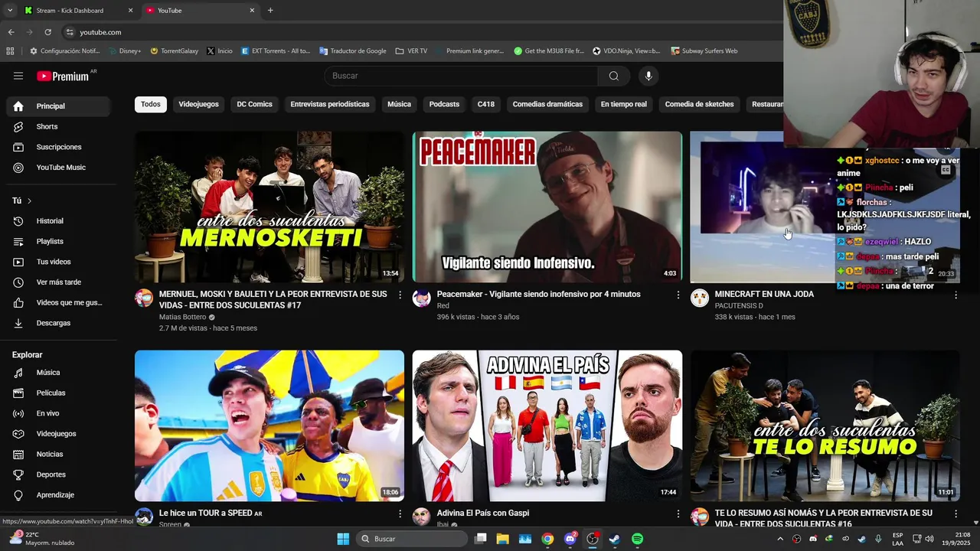
Task: Play the TE LO RESUMO thumbnail
Action: coord(825,426)
